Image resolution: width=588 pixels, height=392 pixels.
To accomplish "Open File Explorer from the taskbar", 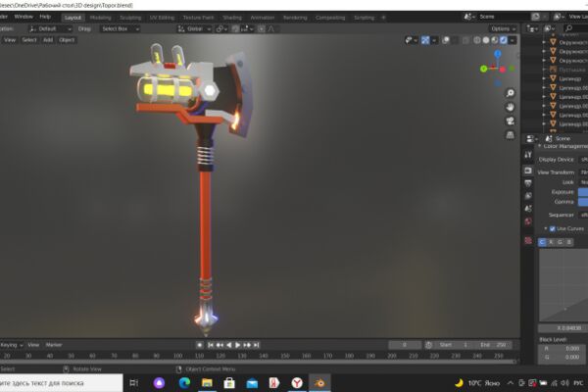I will (x=207, y=383).
